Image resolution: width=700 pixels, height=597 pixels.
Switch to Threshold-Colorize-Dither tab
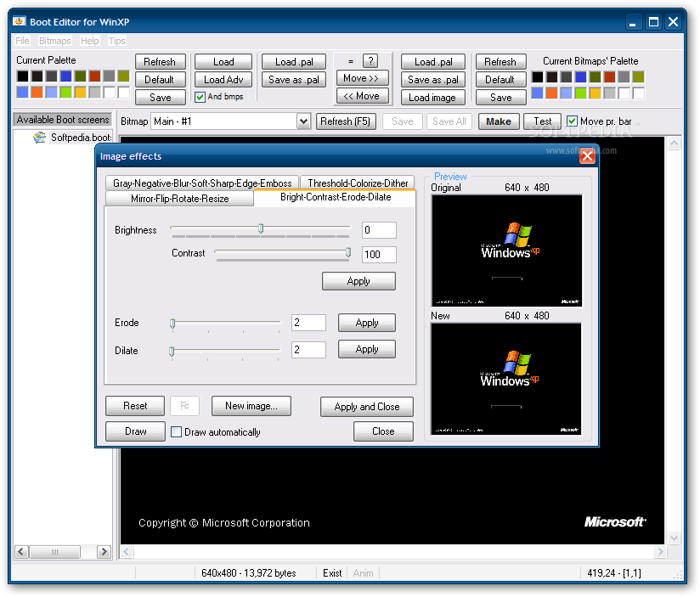point(358,183)
